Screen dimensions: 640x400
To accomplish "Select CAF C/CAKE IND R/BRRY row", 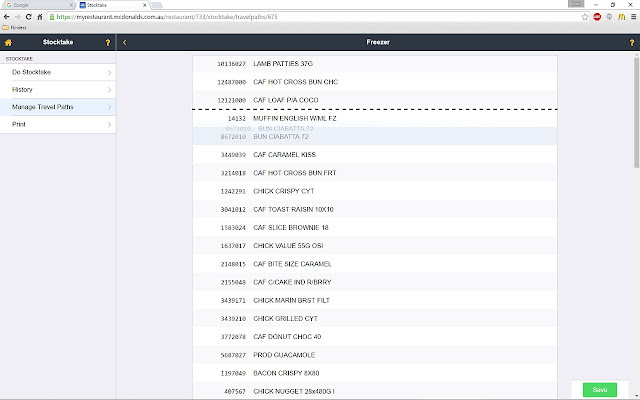I will tap(375, 282).
